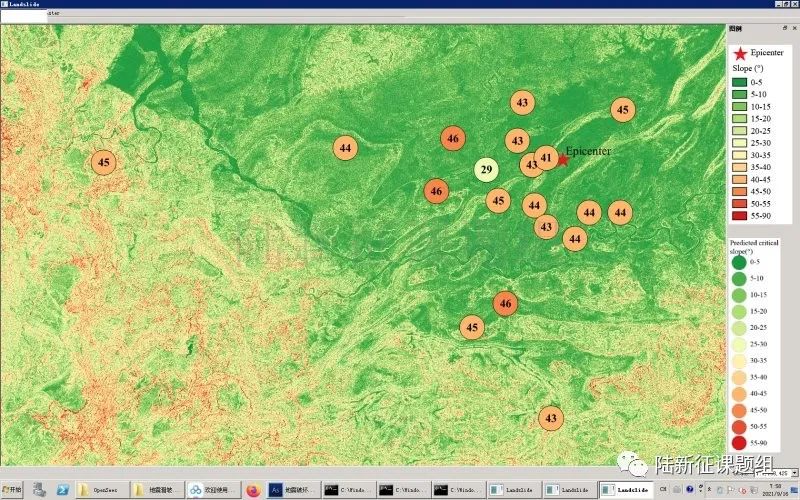Select the marker labeled 41 near the epicenter
800x500 pixels.
tap(546, 158)
